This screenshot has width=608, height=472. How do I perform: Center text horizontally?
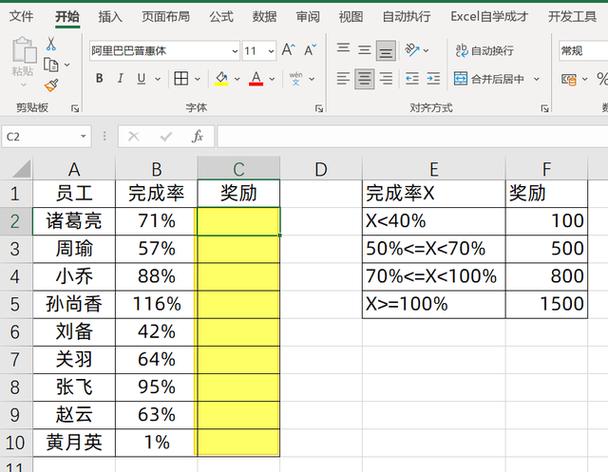(x=364, y=79)
